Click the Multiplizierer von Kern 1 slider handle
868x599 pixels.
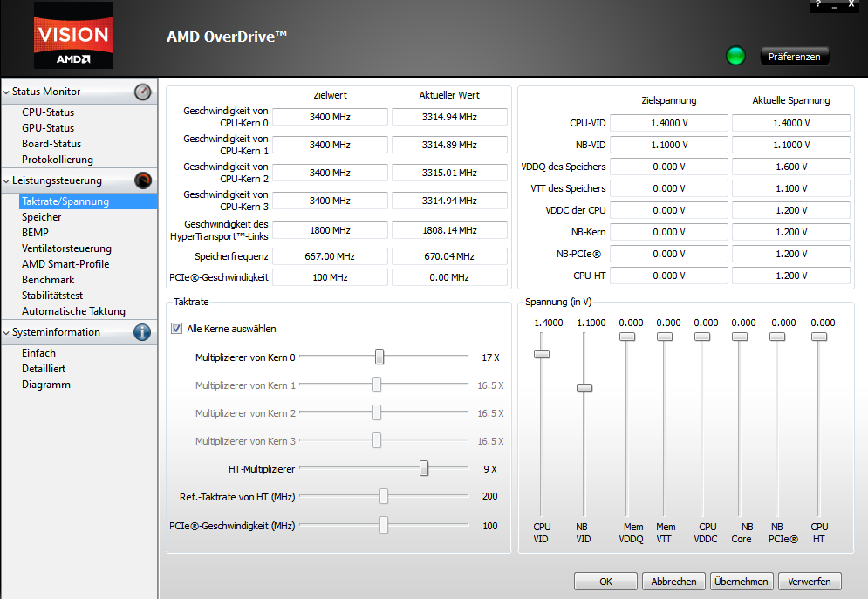click(377, 385)
